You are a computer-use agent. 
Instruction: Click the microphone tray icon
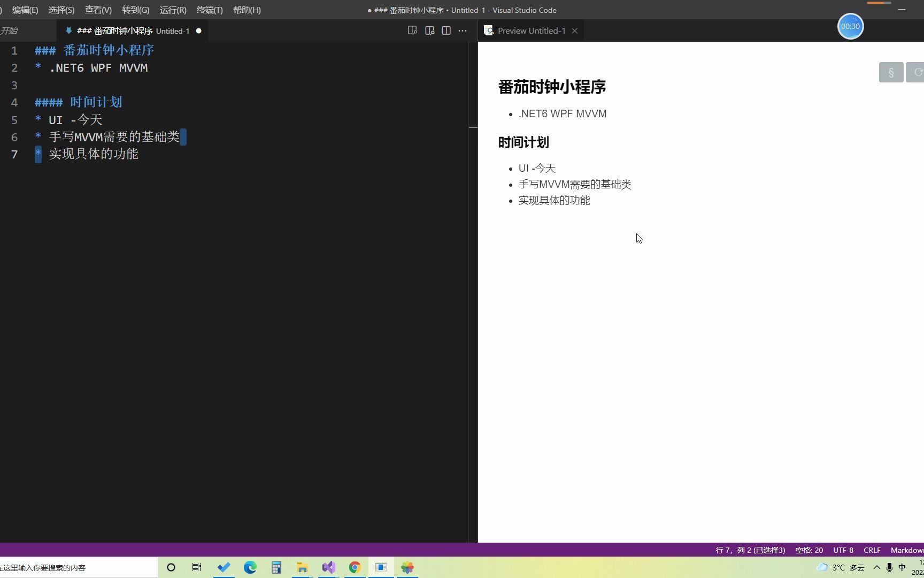point(889,567)
